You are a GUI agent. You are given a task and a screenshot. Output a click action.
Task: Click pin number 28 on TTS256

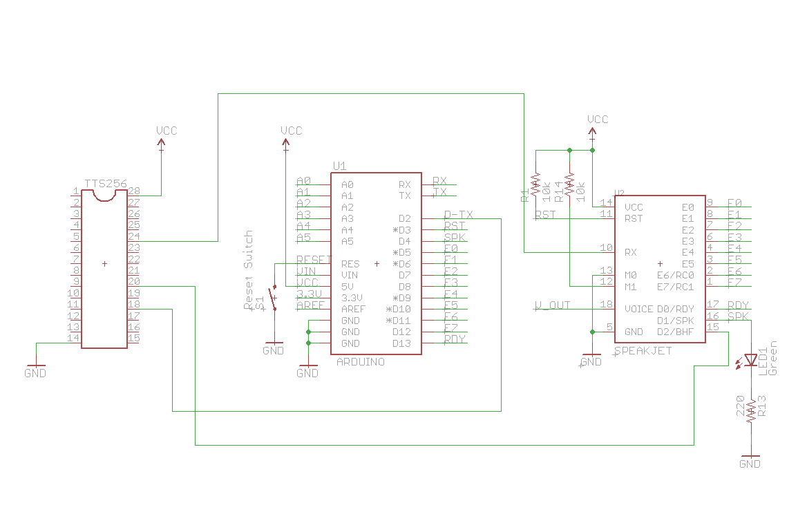(134, 191)
